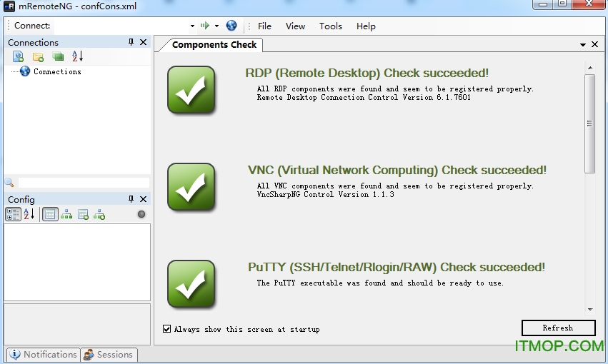Viewport: 608px width, 364px height.
Task: Pin the Config panel
Action: pos(131,199)
